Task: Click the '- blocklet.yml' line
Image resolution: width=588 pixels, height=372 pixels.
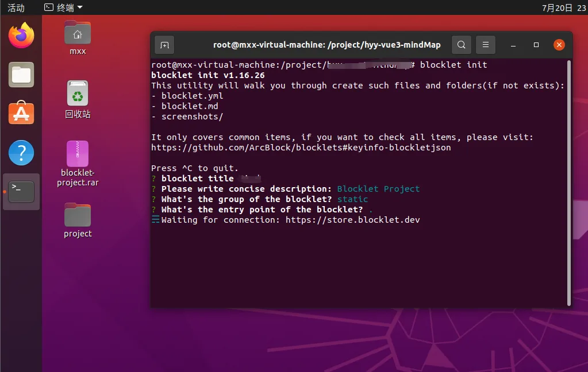Action: tap(187, 96)
